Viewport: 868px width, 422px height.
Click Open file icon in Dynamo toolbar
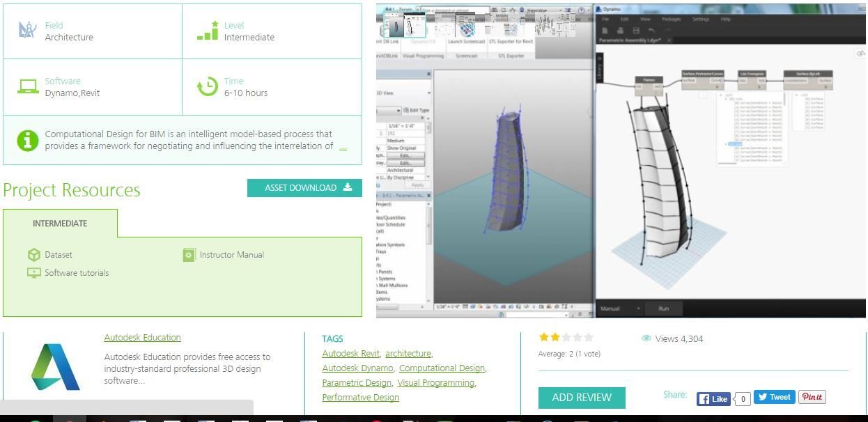tap(620, 31)
